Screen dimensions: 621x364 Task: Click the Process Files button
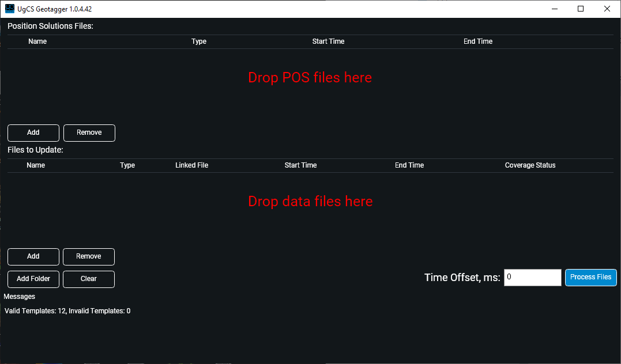coord(590,278)
